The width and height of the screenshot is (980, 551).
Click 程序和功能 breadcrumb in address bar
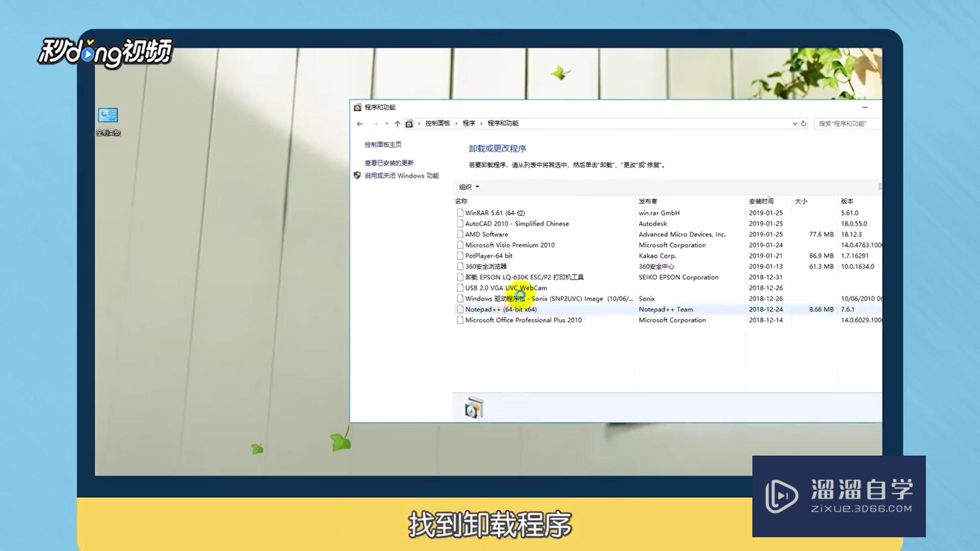pyautogui.click(x=503, y=123)
